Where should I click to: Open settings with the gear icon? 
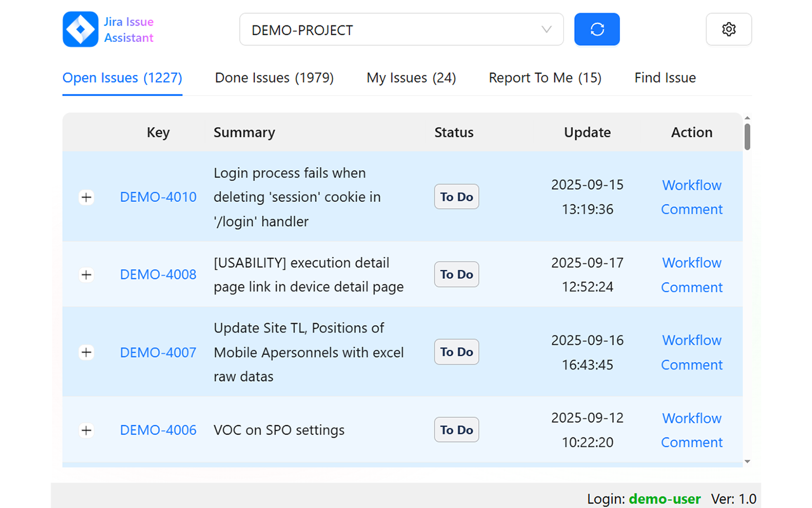click(729, 29)
